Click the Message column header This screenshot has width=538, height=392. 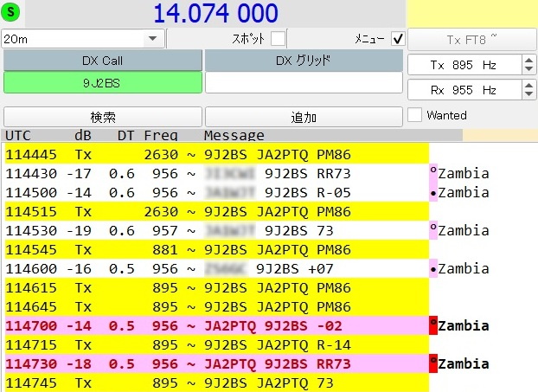[234, 135]
